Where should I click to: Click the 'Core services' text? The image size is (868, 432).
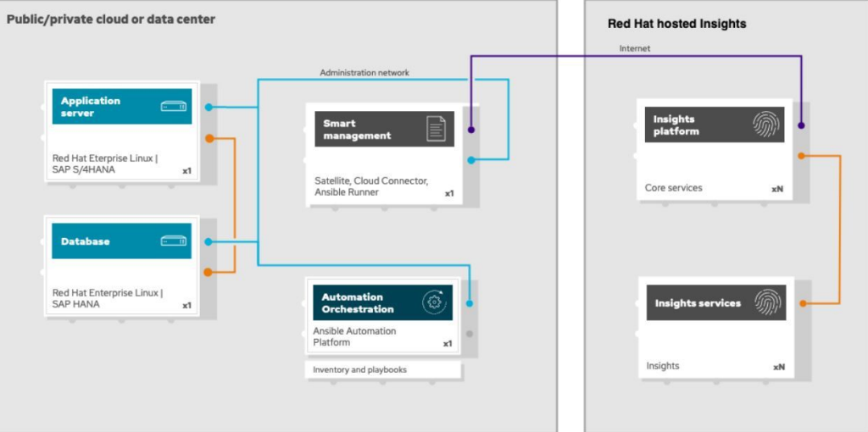coord(673,187)
